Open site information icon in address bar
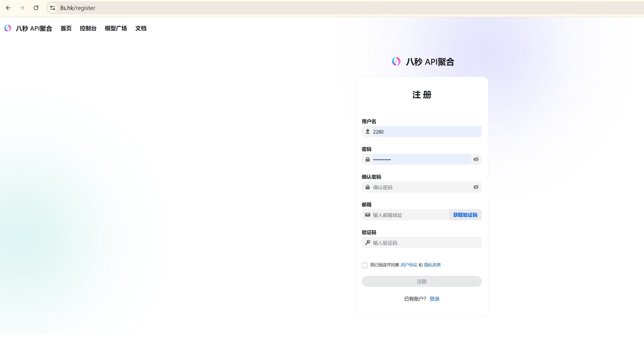 pyautogui.click(x=53, y=8)
